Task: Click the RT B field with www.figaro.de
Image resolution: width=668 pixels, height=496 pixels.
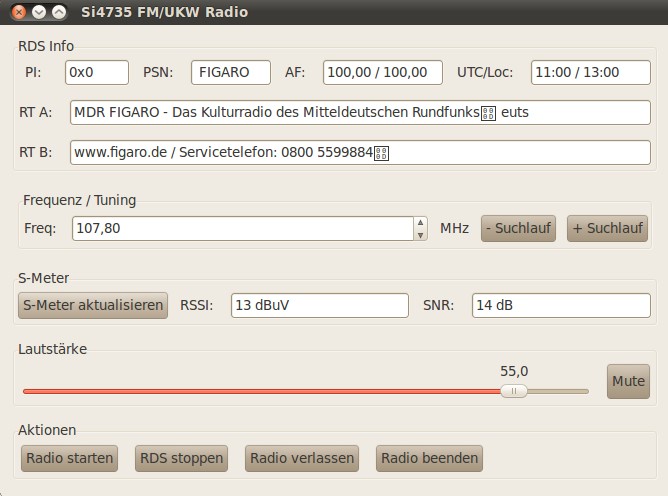Action: 360,153
